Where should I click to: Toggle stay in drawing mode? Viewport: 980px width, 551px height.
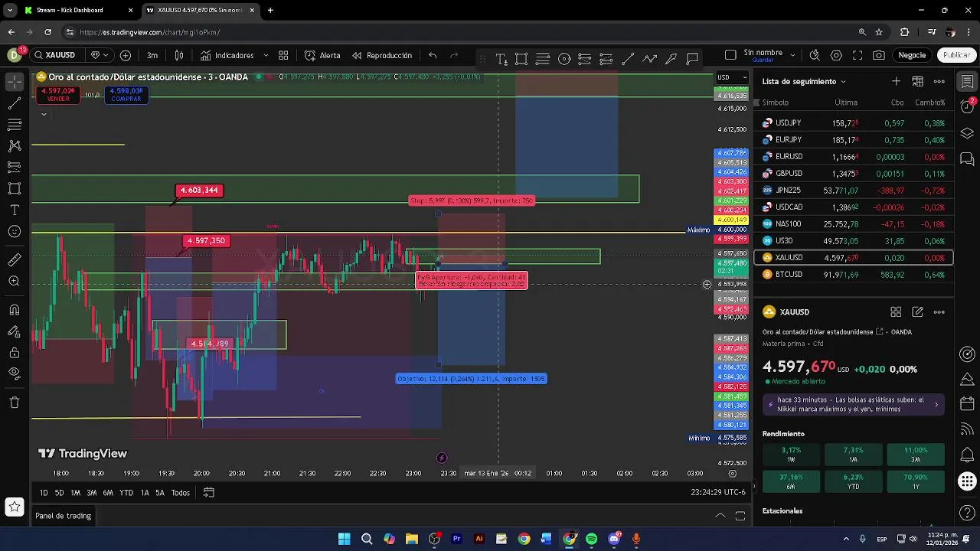click(15, 331)
